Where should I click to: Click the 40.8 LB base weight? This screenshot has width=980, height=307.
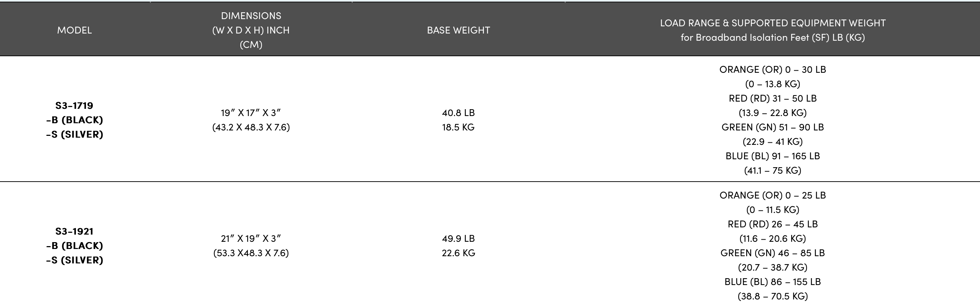tap(458, 113)
